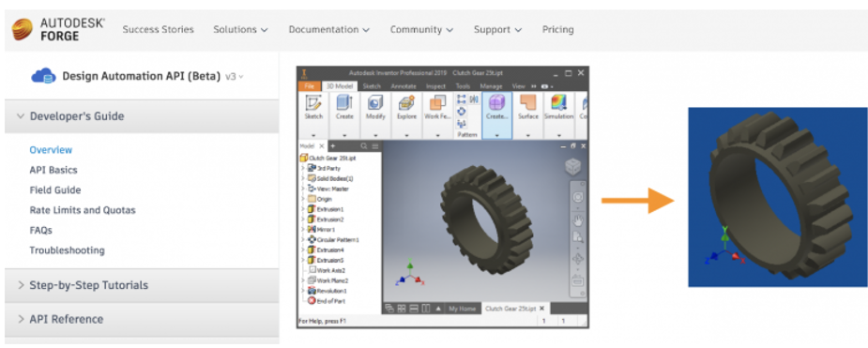
Task: Switch to the Sketch ribbon tab
Action: point(372,86)
